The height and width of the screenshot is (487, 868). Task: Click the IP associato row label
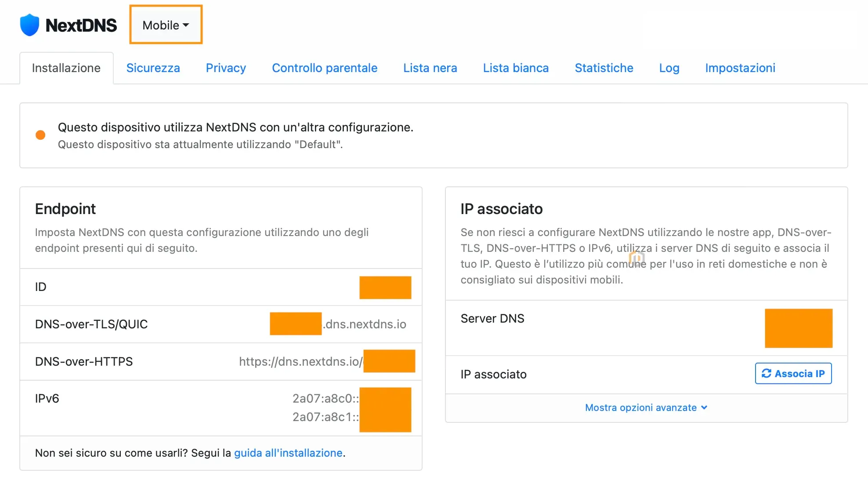point(494,374)
